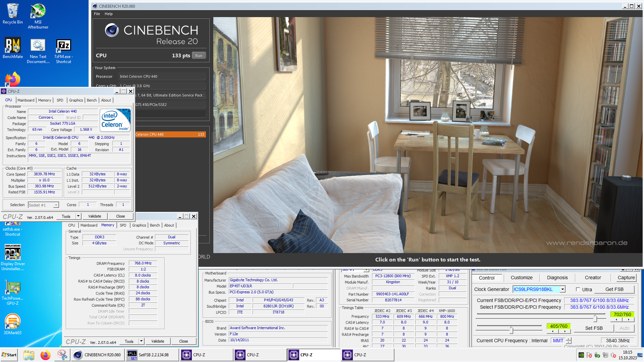Switch to the Customize tab in SetFSB
The image size is (644, 362).
(x=522, y=278)
